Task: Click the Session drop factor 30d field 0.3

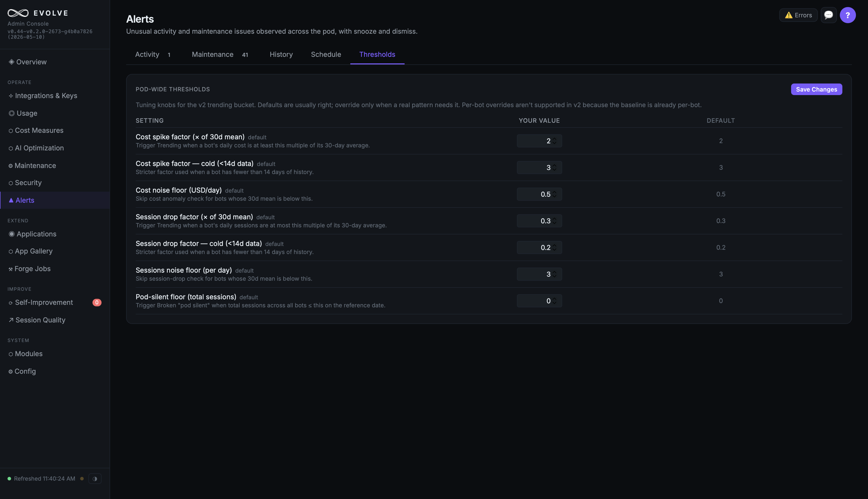Action: pos(539,221)
